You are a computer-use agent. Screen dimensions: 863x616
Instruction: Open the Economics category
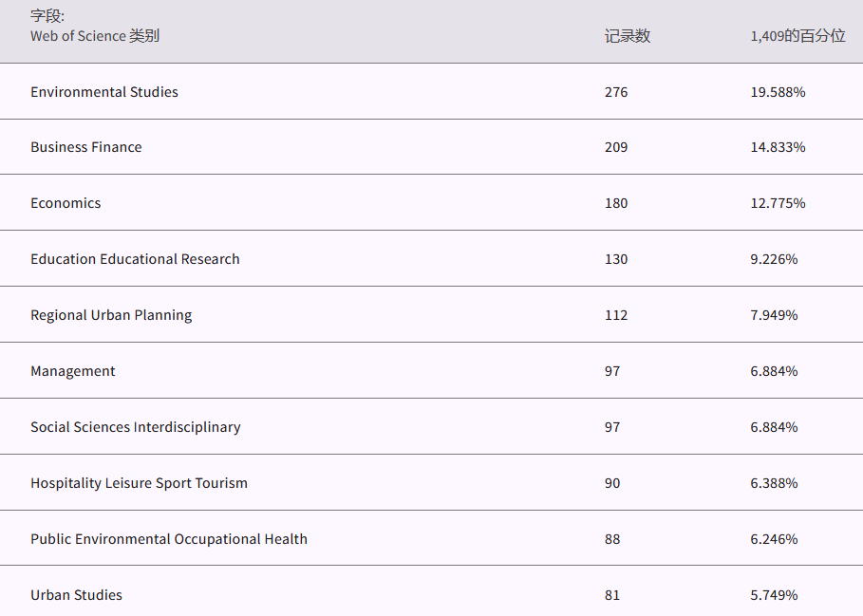(66, 203)
